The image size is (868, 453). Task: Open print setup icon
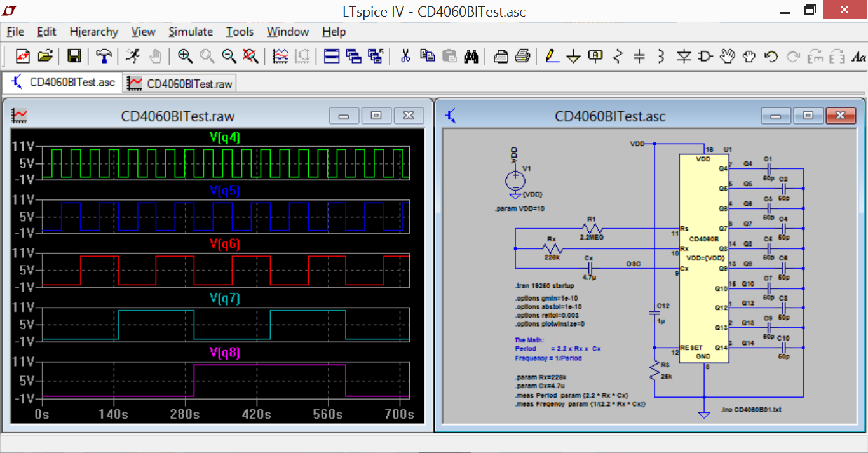pos(501,57)
